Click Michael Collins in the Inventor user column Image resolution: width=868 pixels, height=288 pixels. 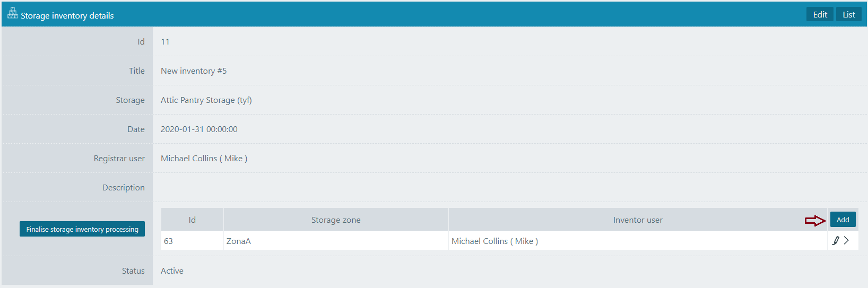coord(494,241)
